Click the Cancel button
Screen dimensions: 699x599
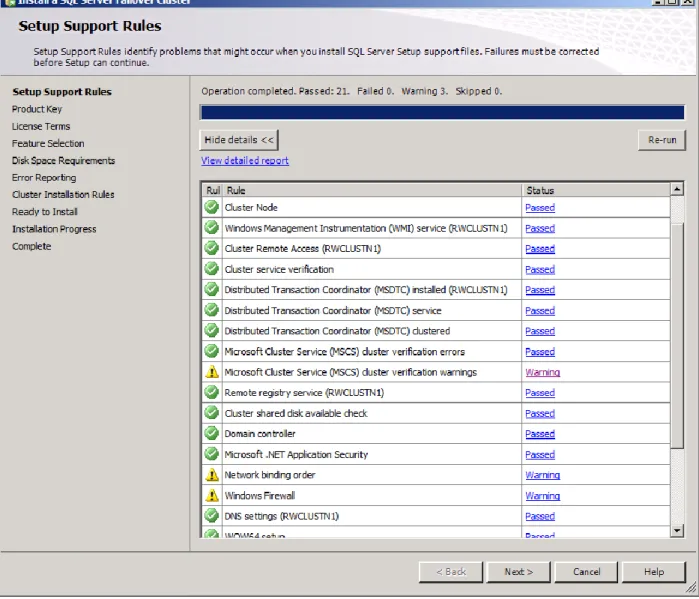tap(586, 572)
